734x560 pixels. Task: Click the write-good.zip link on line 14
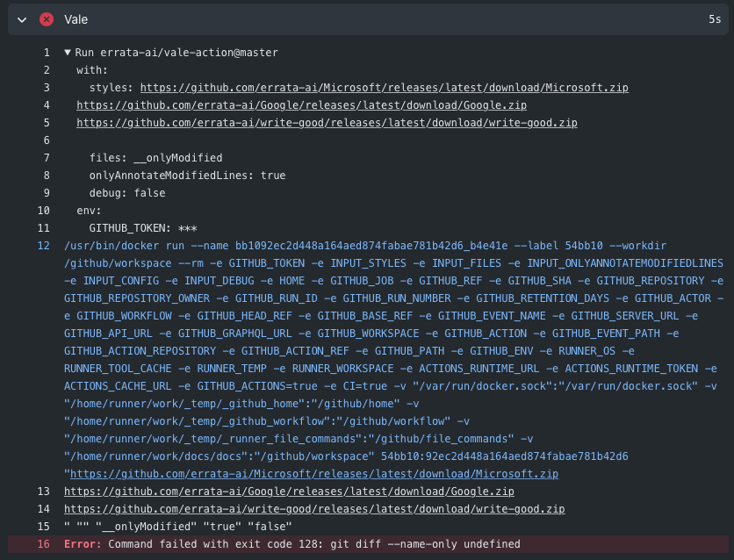click(313, 508)
